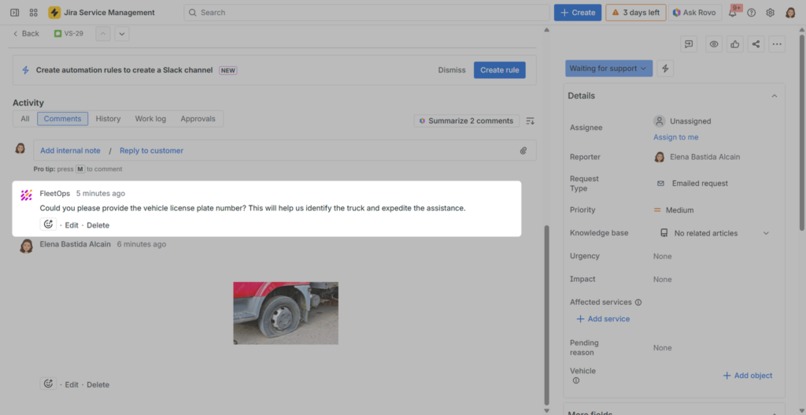This screenshot has width=806, height=415.
Task: Open Ask Rovo
Action: [x=694, y=13]
